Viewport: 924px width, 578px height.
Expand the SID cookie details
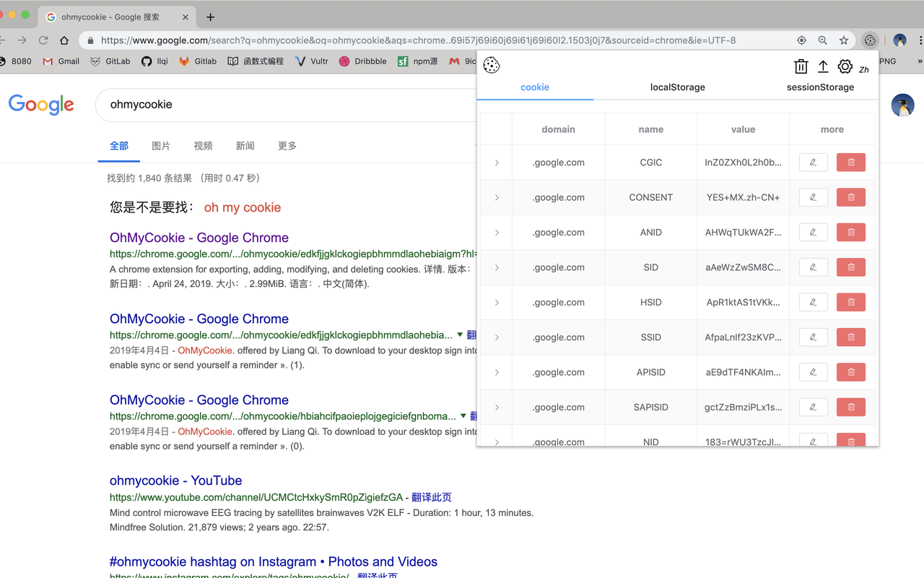pos(496,267)
